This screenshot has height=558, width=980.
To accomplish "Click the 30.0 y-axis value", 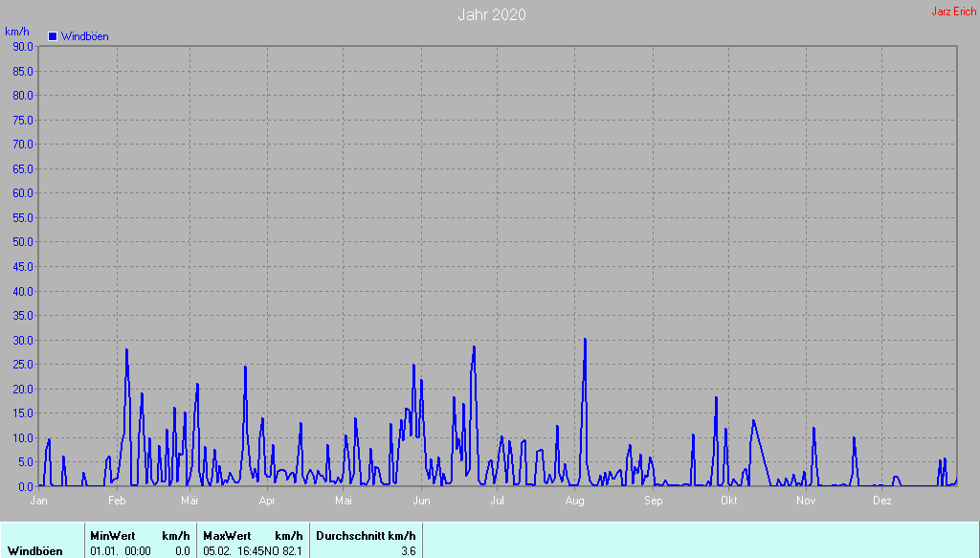I will coord(23,341).
